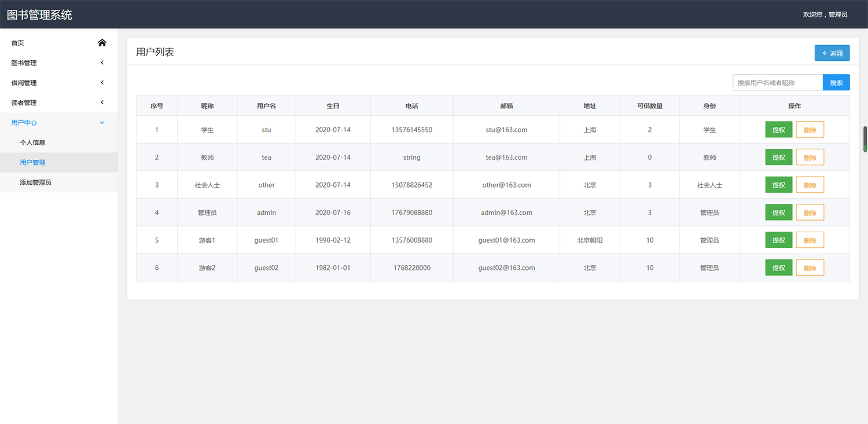Image resolution: width=868 pixels, height=424 pixels.
Task: Click the 北京朝阳 address cell
Action: pos(590,240)
